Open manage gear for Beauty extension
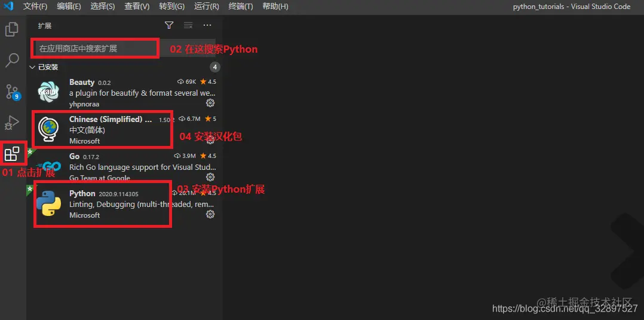 (x=210, y=103)
